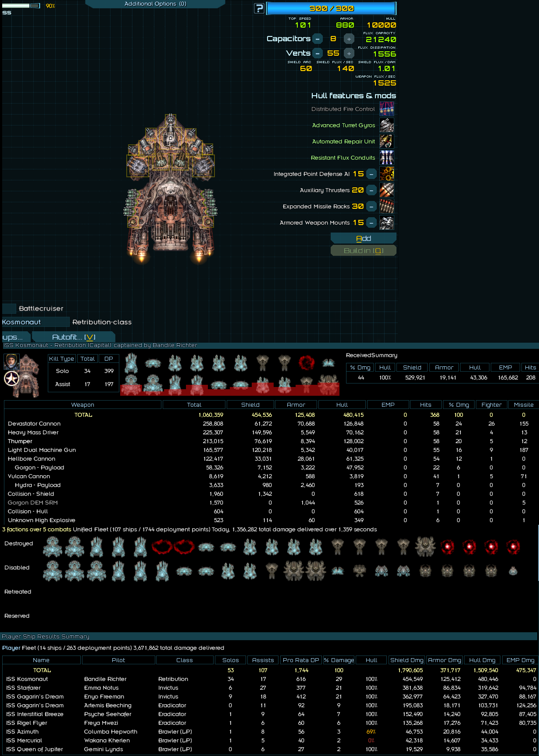The image size is (539, 756).
Task: Open the Autofit... [V] menu
Action: coord(74,337)
